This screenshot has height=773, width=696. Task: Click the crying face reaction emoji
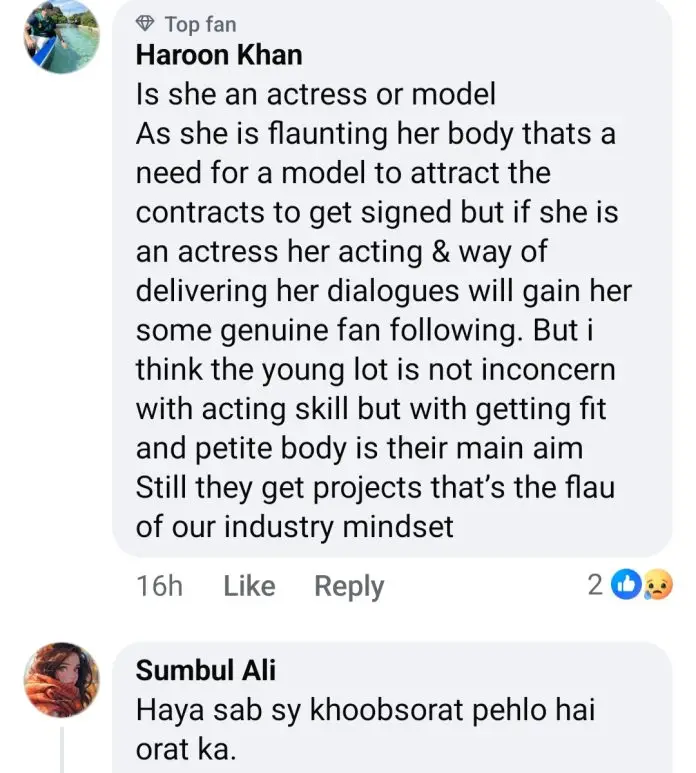pos(655,585)
